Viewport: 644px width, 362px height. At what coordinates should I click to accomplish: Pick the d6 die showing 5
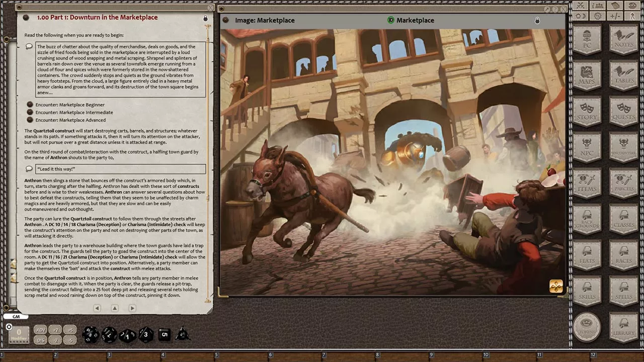pyautogui.click(x=164, y=334)
